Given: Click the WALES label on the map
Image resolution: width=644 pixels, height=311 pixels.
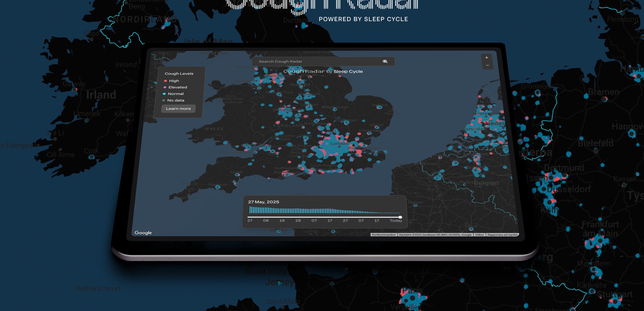Looking at the screenshot, I should pos(214,129).
